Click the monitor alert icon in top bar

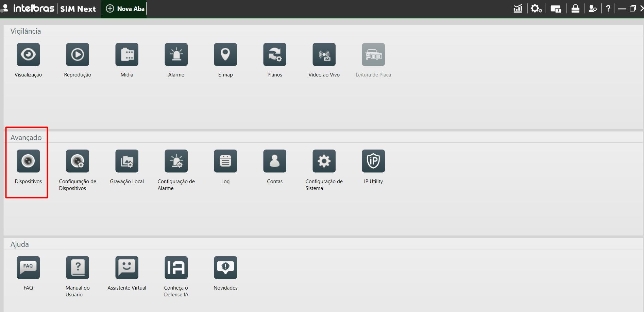(x=556, y=9)
